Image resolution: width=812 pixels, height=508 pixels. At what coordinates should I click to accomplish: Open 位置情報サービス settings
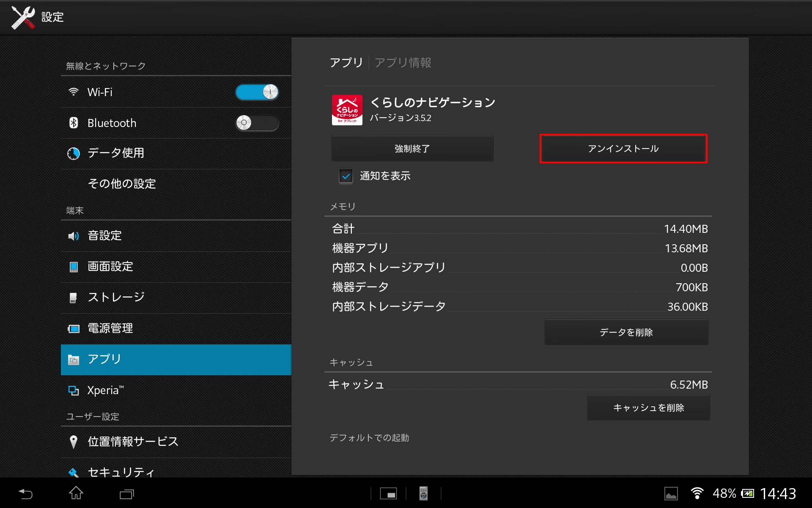[176, 442]
